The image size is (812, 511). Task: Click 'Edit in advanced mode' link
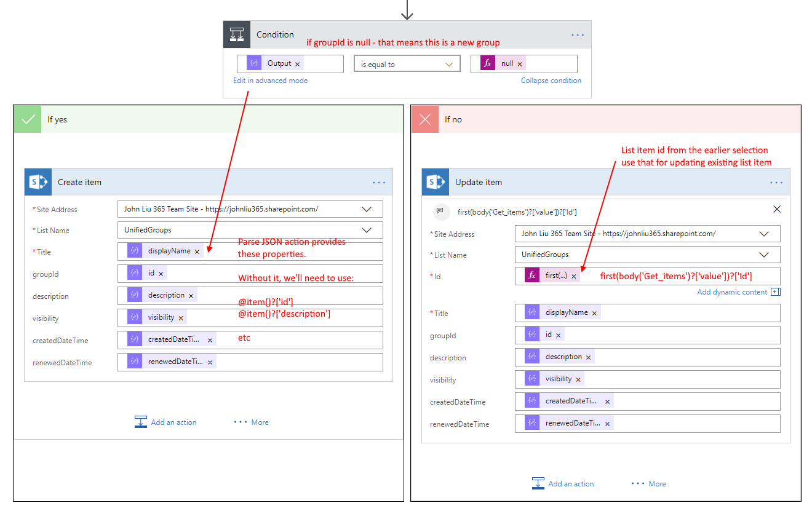pyautogui.click(x=270, y=81)
